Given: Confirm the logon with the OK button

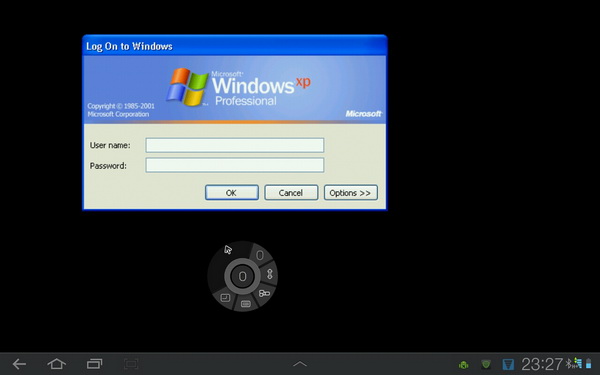Looking at the screenshot, I should point(232,192).
